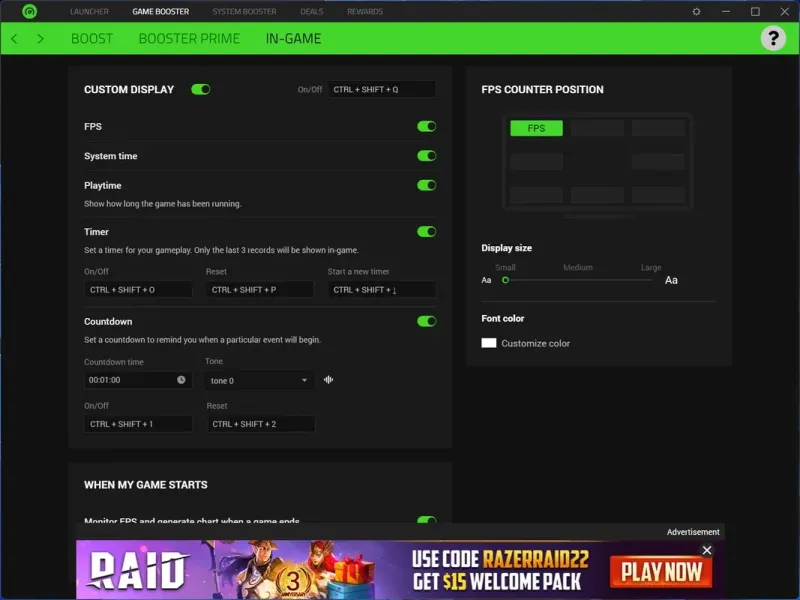Preview the countdown tone sound icon
This screenshot has width=800, height=600.
[329, 380]
